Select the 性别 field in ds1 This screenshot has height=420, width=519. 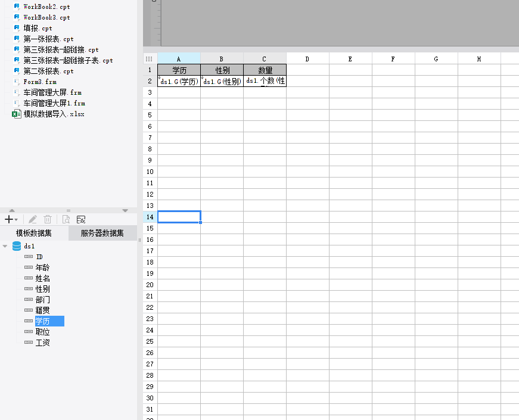[x=42, y=289]
